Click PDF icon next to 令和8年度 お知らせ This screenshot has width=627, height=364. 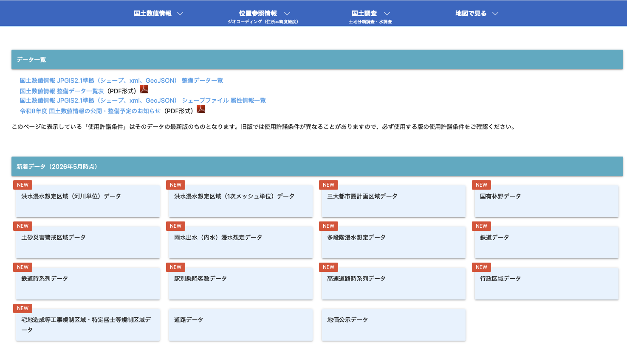pos(201,109)
